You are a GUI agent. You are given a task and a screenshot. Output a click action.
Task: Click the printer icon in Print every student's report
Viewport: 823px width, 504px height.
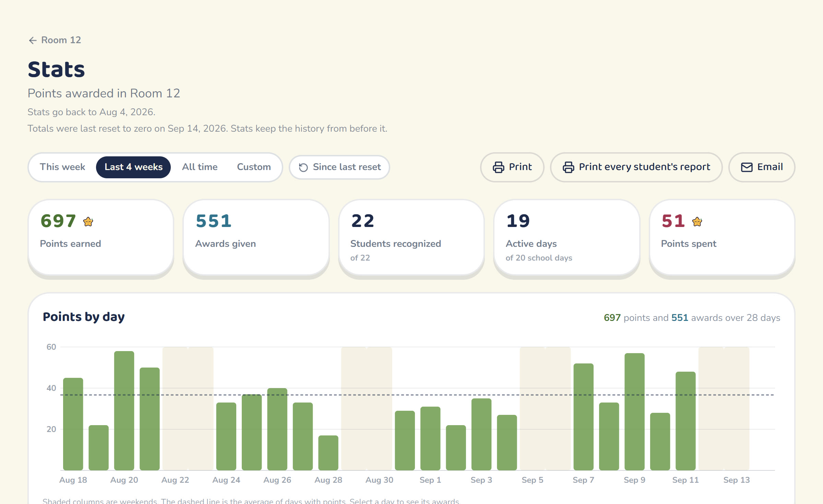pos(568,167)
